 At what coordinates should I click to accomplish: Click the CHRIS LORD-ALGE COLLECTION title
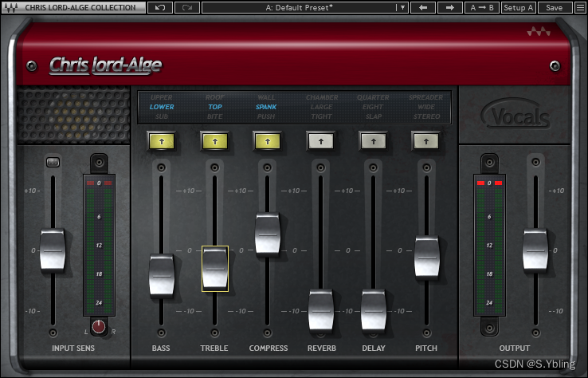(x=80, y=7)
